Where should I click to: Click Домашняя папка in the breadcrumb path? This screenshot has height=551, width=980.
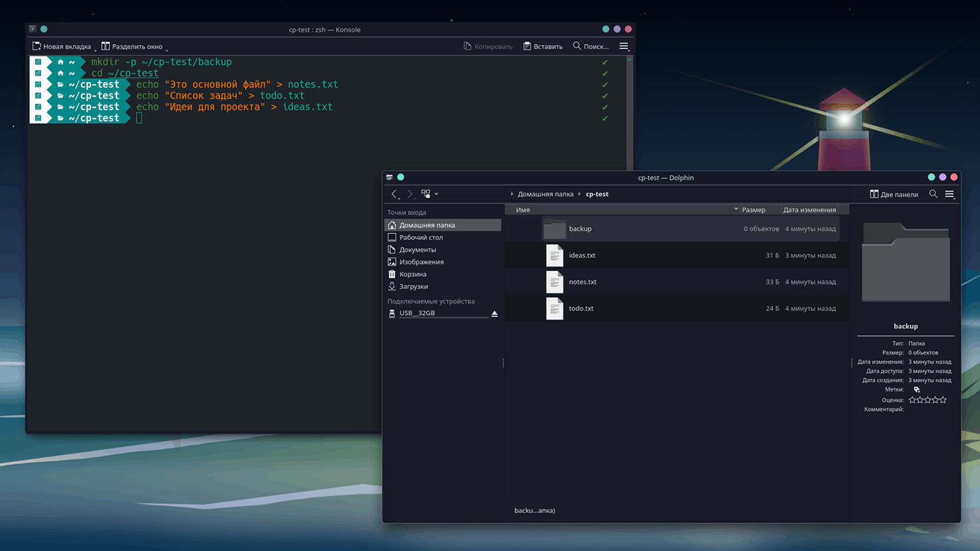click(x=545, y=194)
